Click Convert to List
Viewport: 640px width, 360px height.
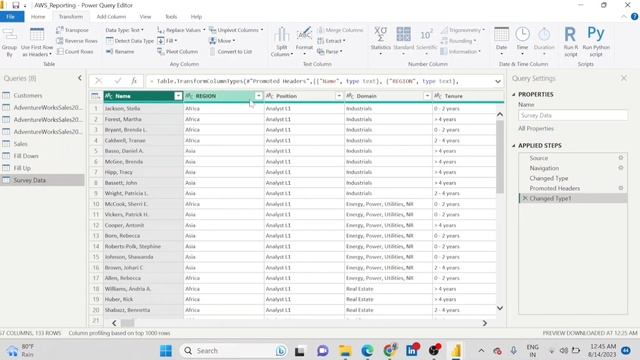[230, 52]
